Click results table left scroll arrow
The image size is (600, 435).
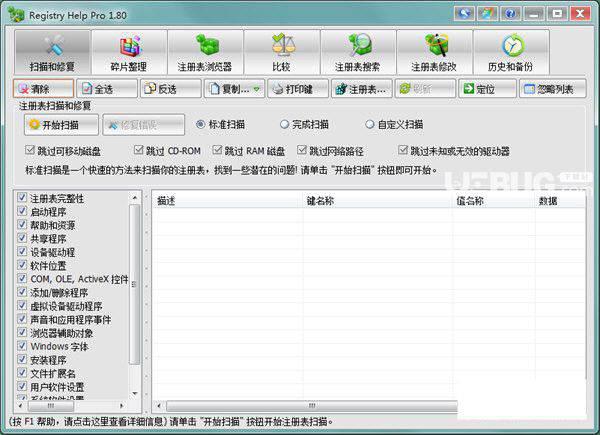[159, 406]
